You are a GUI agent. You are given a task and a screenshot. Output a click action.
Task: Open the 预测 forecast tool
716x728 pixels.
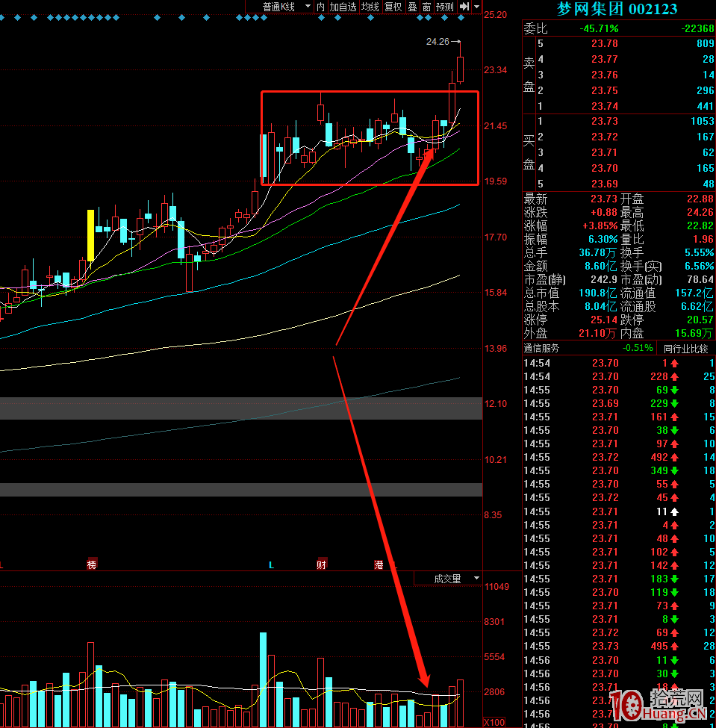(444, 7)
